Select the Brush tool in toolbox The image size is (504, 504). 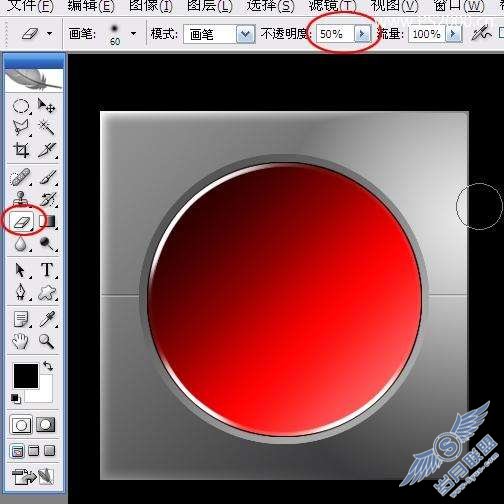(47, 177)
